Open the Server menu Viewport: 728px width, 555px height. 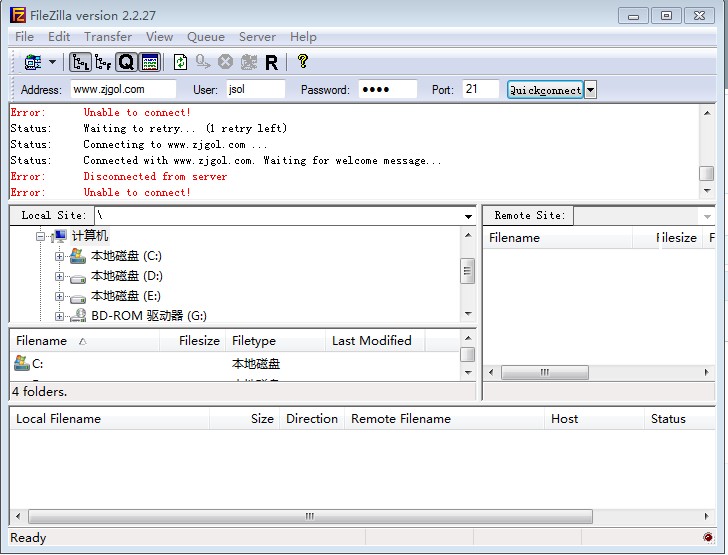[x=257, y=37]
